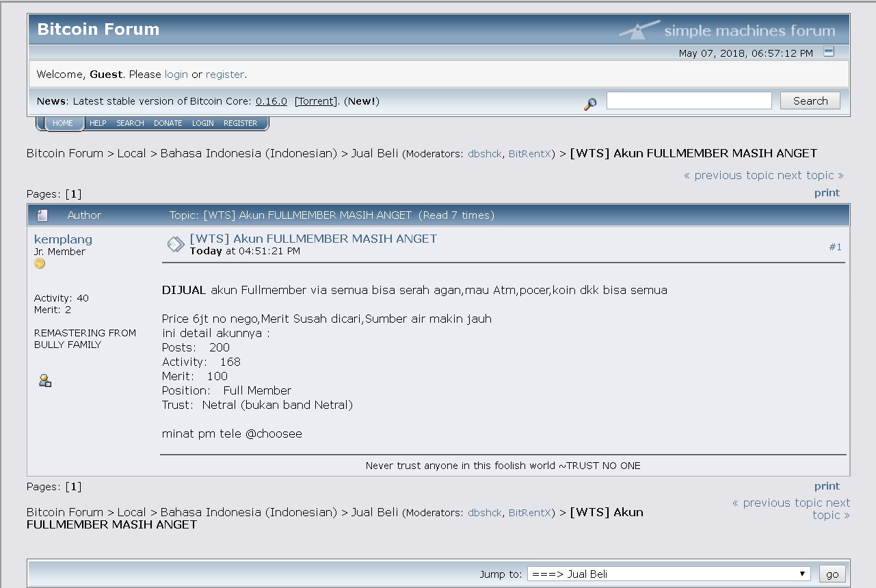Open the Jump to dropdown
876x588 pixels.
pyautogui.click(x=669, y=574)
